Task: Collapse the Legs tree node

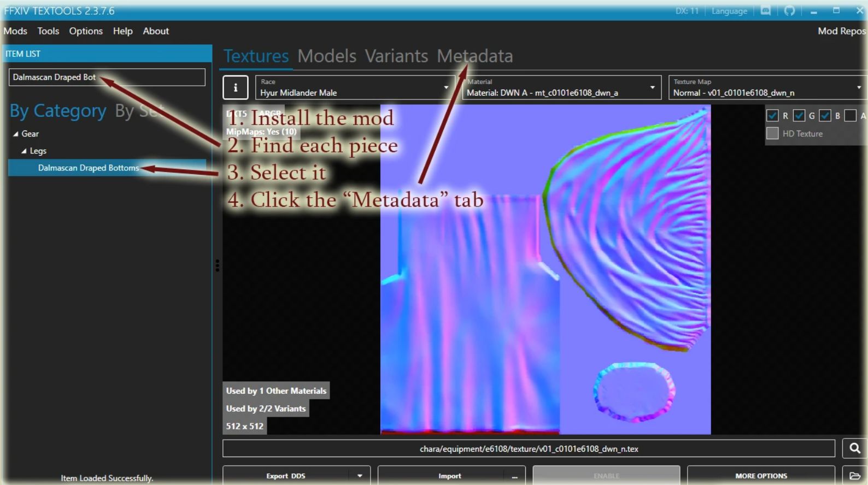Action: tap(24, 151)
